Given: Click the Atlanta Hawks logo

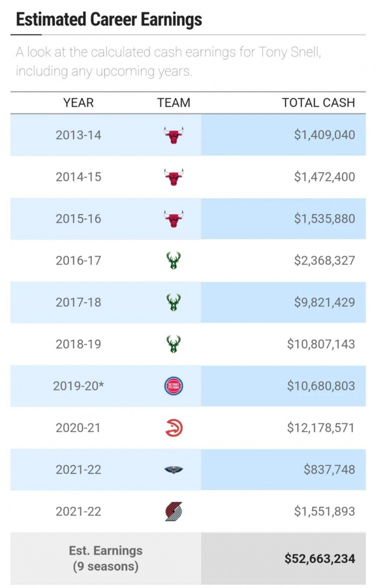Looking at the screenshot, I should 173,428.
